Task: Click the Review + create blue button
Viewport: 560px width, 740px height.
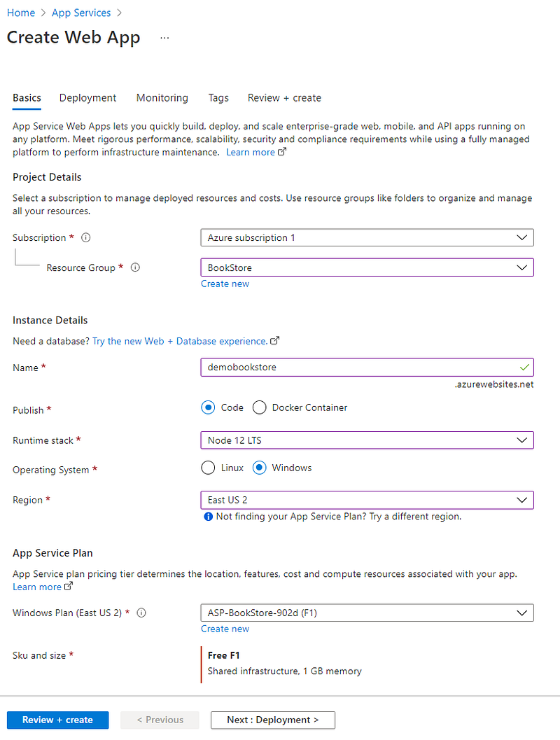Action: coord(57,720)
